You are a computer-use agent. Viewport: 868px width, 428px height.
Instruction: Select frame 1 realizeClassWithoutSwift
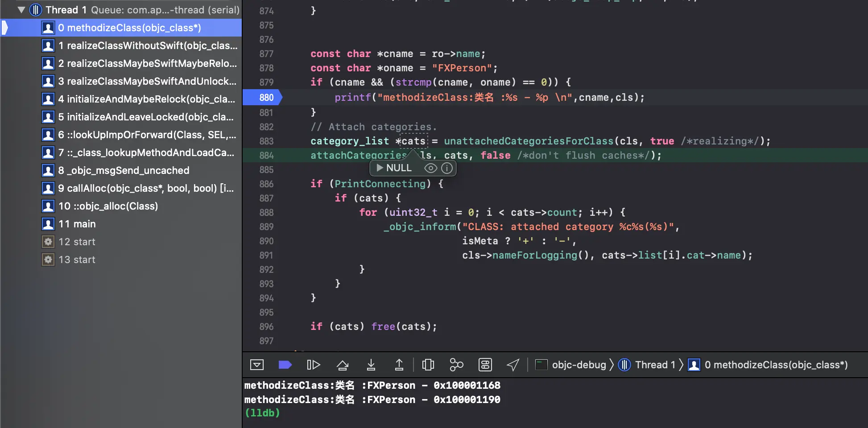point(121,45)
